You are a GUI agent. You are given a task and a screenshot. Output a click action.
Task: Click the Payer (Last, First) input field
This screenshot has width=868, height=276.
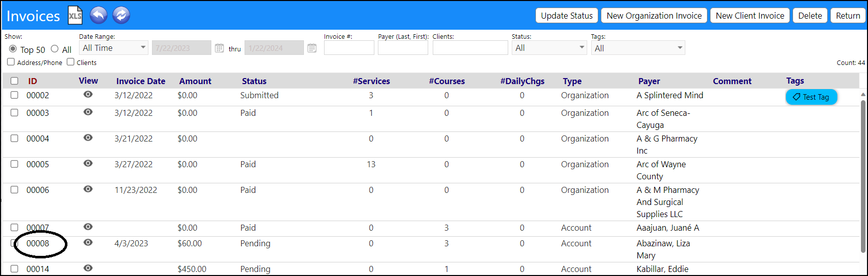(403, 48)
